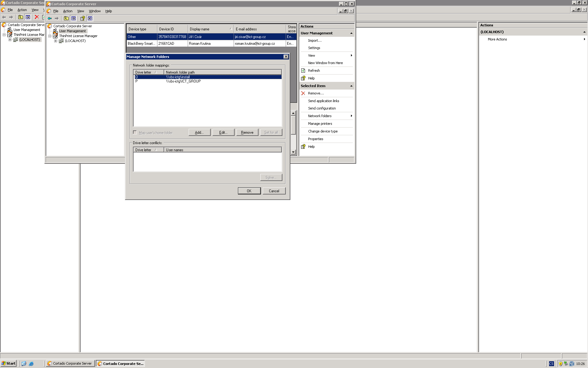Click the Refresh icon in Actions pane
The width and height of the screenshot is (588, 368).
[x=303, y=71]
